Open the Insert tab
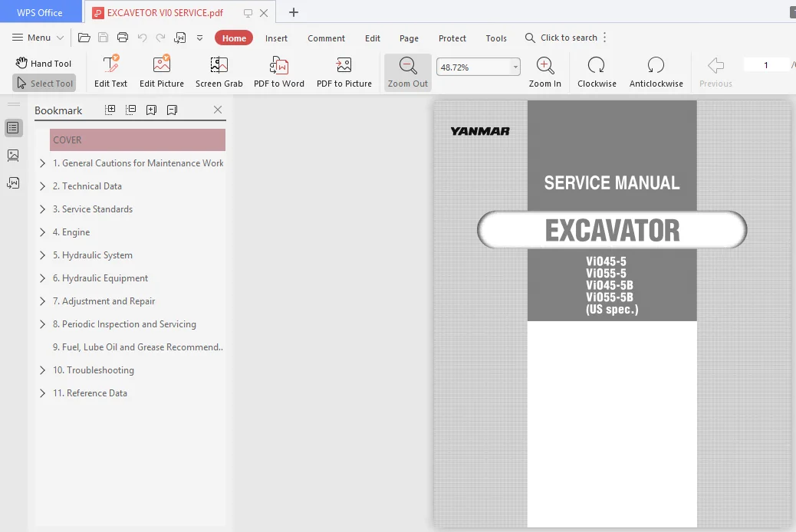The width and height of the screenshot is (796, 532). point(276,38)
